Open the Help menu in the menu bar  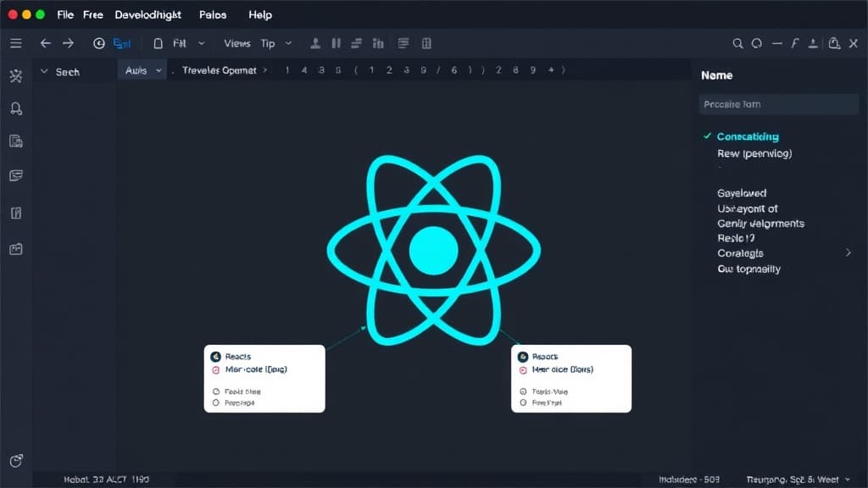tap(259, 14)
